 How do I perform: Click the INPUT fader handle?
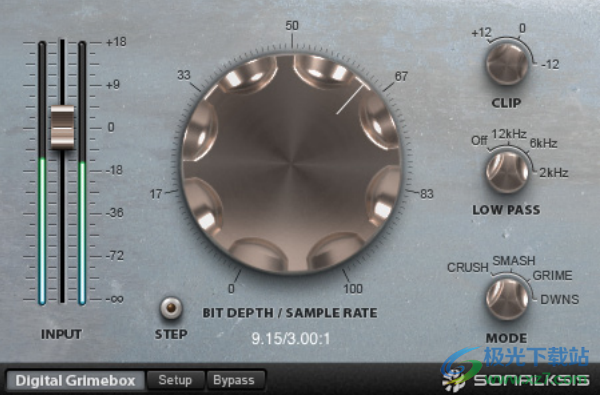62,127
